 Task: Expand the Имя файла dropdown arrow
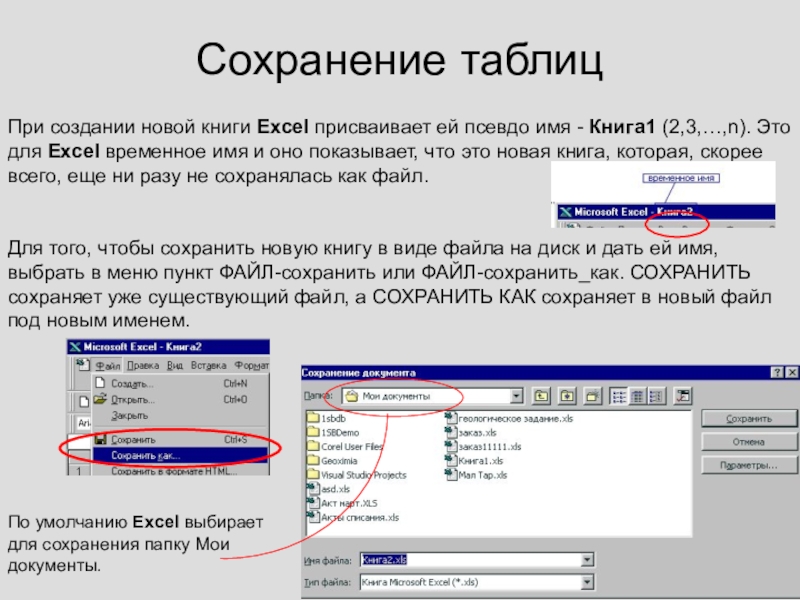pyautogui.click(x=587, y=560)
